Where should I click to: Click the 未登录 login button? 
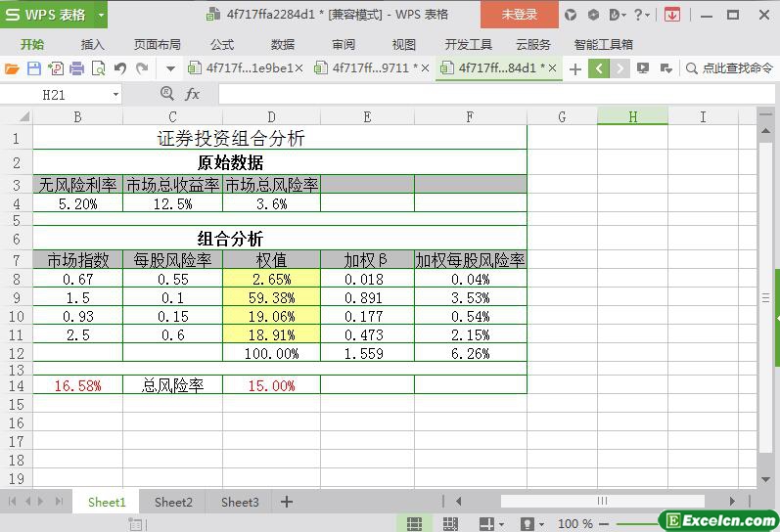point(519,15)
